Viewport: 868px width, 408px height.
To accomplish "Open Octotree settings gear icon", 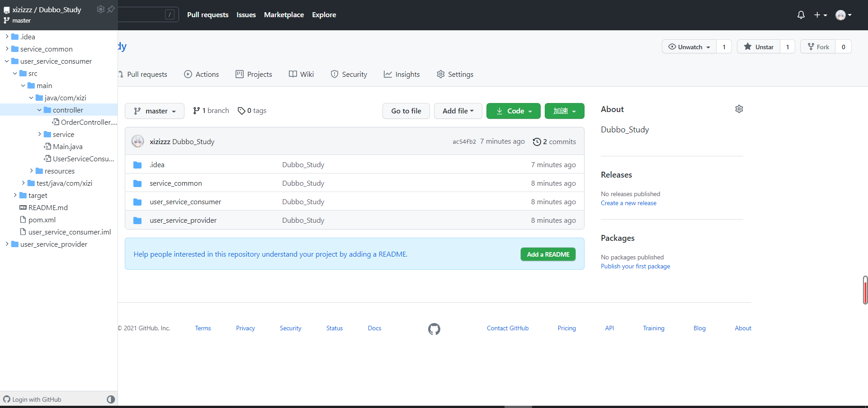I will [x=100, y=9].
